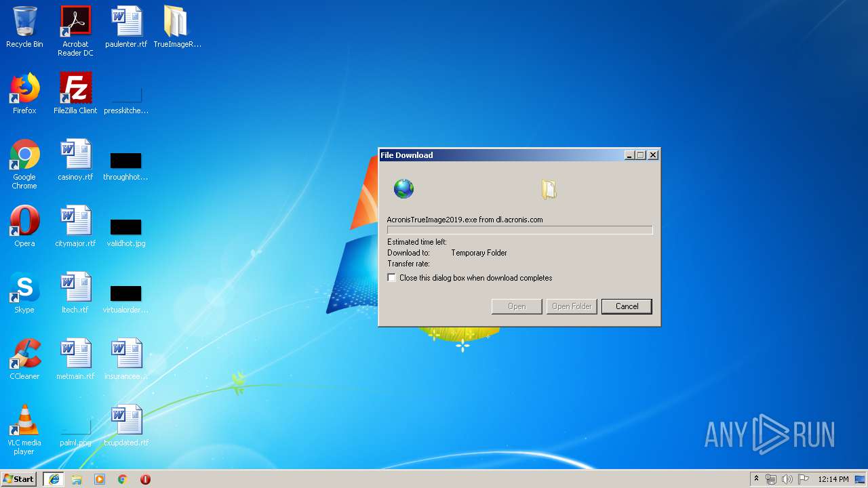Open Windows Explorer from taskbar
Image resolution: width=868 pixels, height=488 pixels.
[77, 479]
